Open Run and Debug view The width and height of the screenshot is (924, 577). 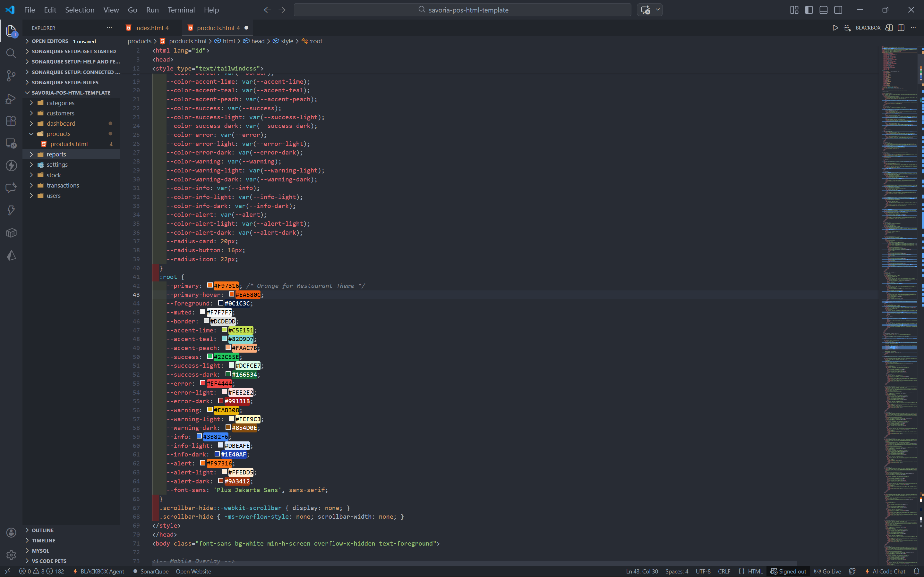point(11,99)
